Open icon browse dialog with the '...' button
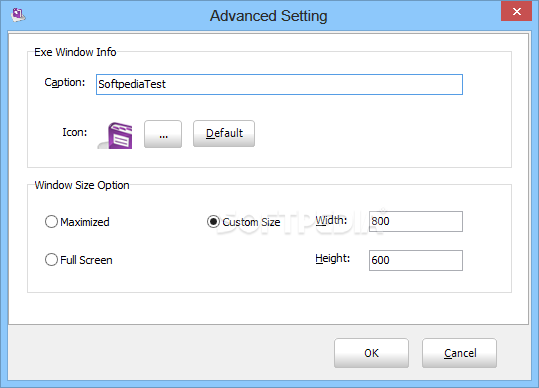 coord(163,134)
